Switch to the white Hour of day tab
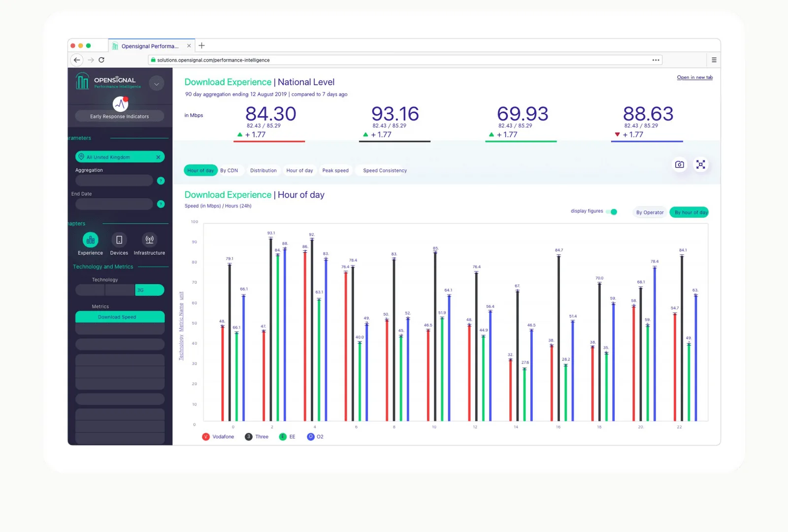This screenshot has width=788, height=532. point(299,170)
